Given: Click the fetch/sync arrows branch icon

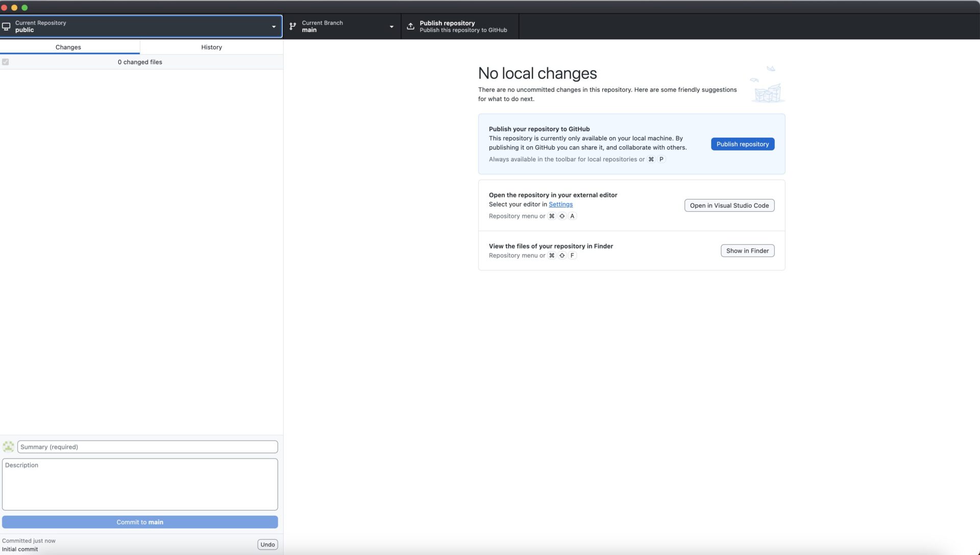Looking at the screenshot, I should tap(292, 26).
